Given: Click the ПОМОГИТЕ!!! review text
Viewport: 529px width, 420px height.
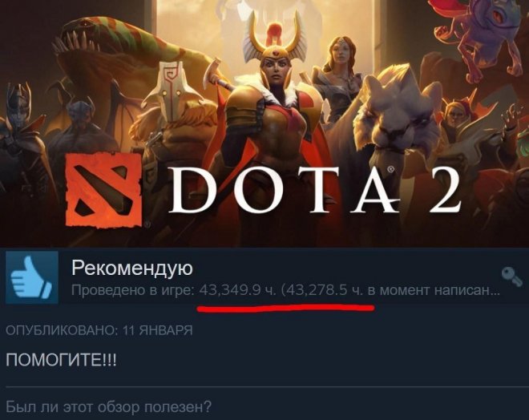Looking at the screenshot, I should click(61, 361).
